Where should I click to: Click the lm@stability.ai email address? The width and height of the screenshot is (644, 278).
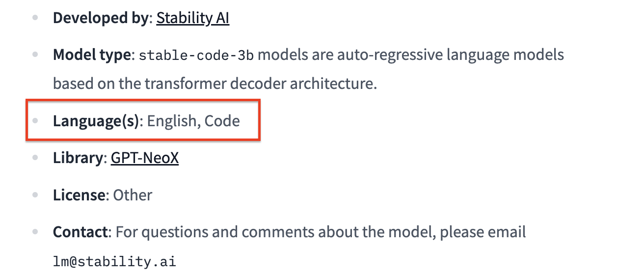114,261
